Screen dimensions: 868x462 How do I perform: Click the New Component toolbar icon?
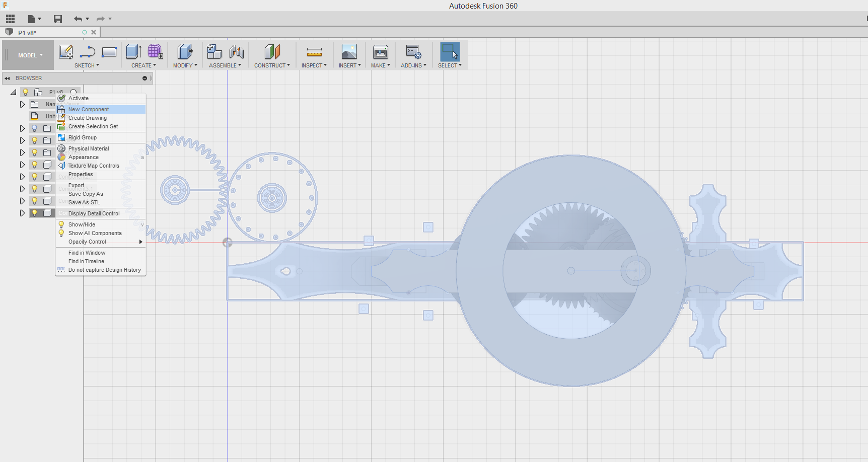(214, 52)
